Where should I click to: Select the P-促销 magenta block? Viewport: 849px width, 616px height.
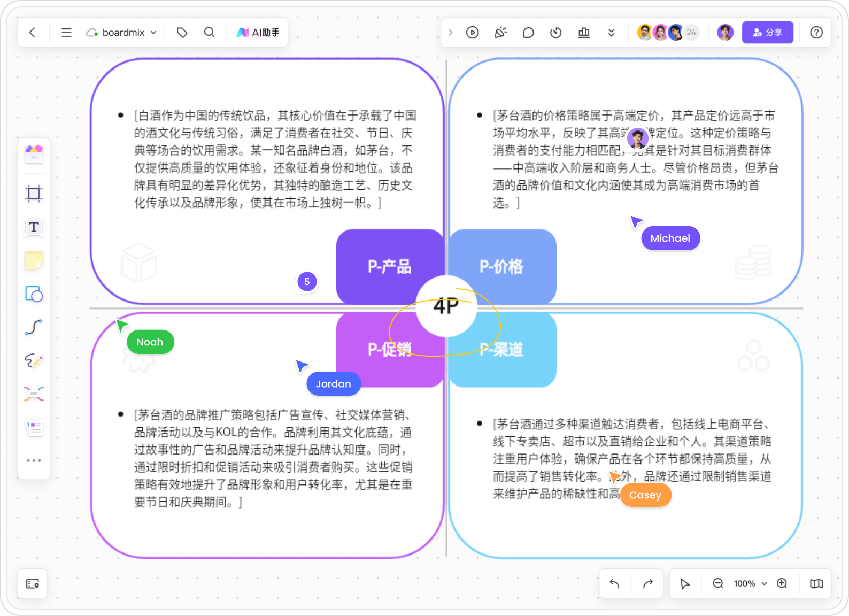click(390, 350)
